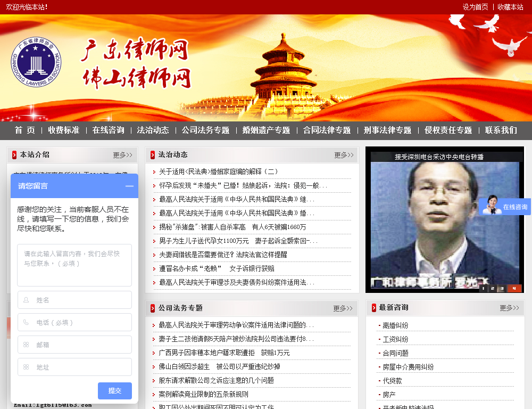Expand 更多>> in the 法治动态 panel

(x=344, y=156)
